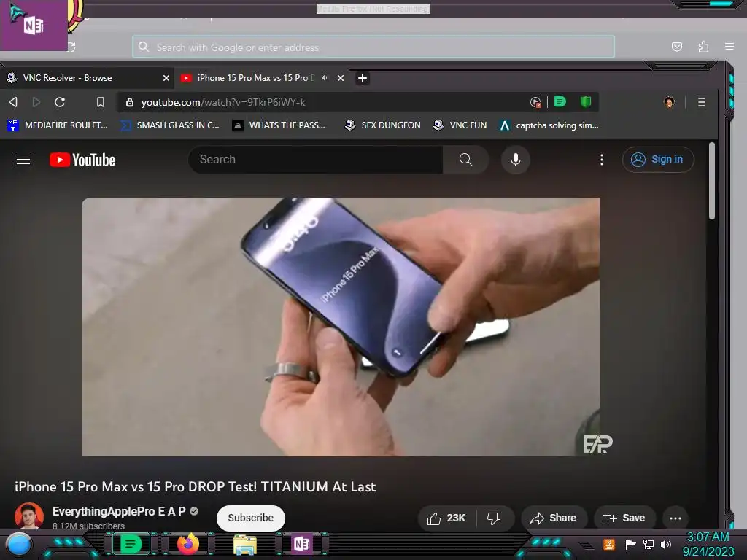This screenshot has width=747, height=560.
Task: Share the video
Action: click(x=554, y=518)
